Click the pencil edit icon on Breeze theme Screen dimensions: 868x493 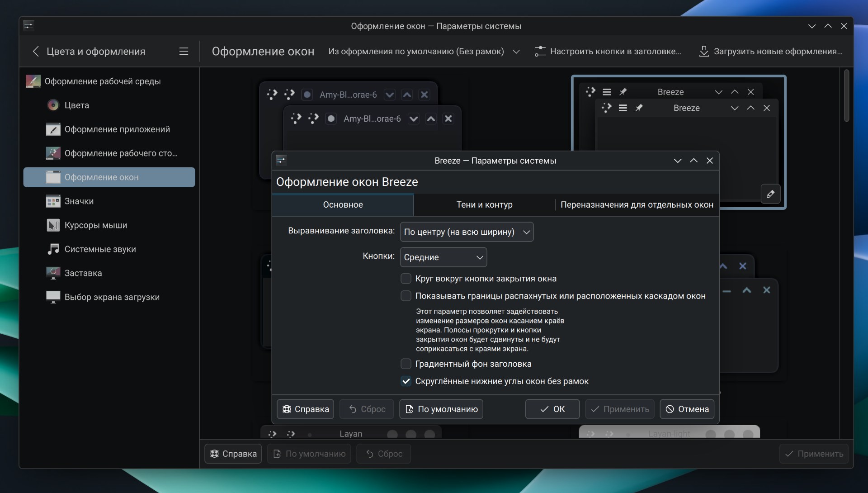(x=770, y=194)
